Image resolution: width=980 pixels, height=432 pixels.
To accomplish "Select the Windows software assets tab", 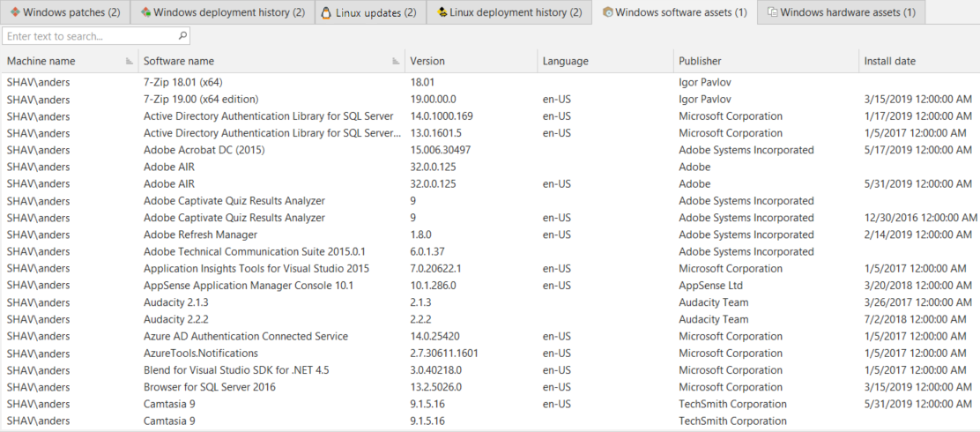I will 673,11.
